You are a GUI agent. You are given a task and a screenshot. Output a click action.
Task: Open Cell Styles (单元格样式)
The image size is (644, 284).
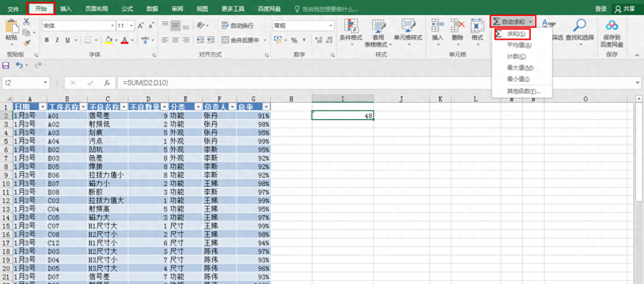pos(408,33)
